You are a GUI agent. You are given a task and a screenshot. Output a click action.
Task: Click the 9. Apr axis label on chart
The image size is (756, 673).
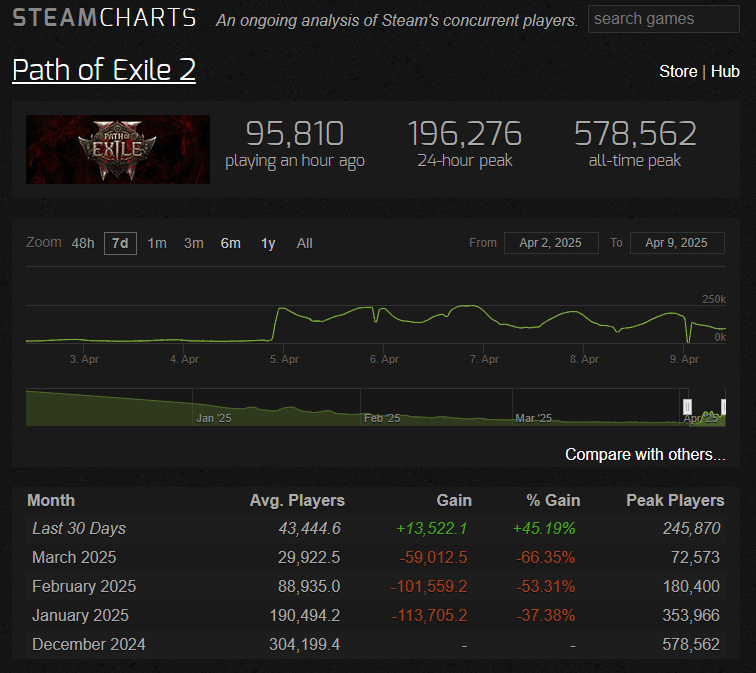click(x=684, y=359)
